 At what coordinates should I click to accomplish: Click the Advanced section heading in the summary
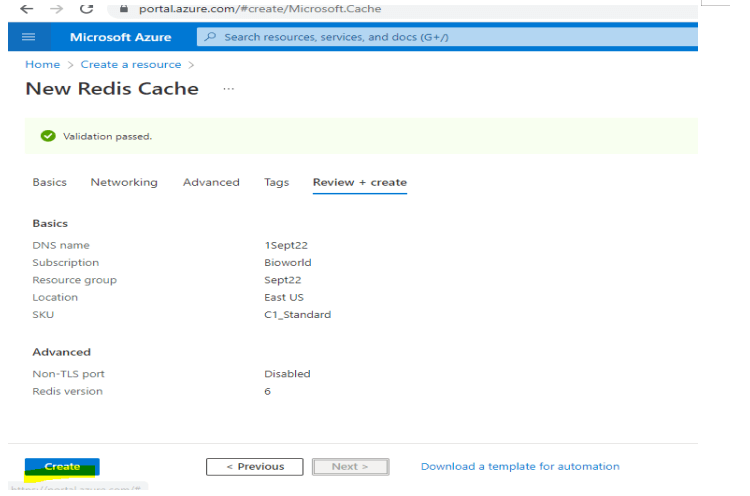(62, 352)
